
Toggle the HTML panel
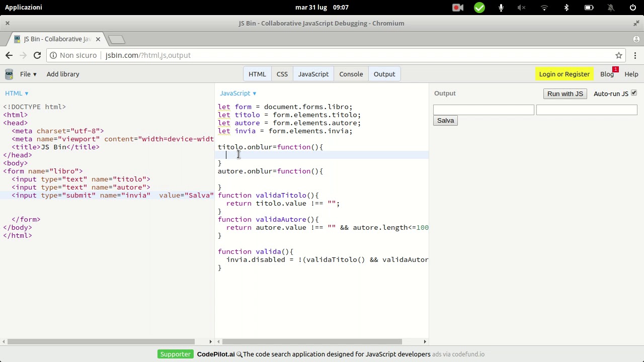(x=257, y=74)
